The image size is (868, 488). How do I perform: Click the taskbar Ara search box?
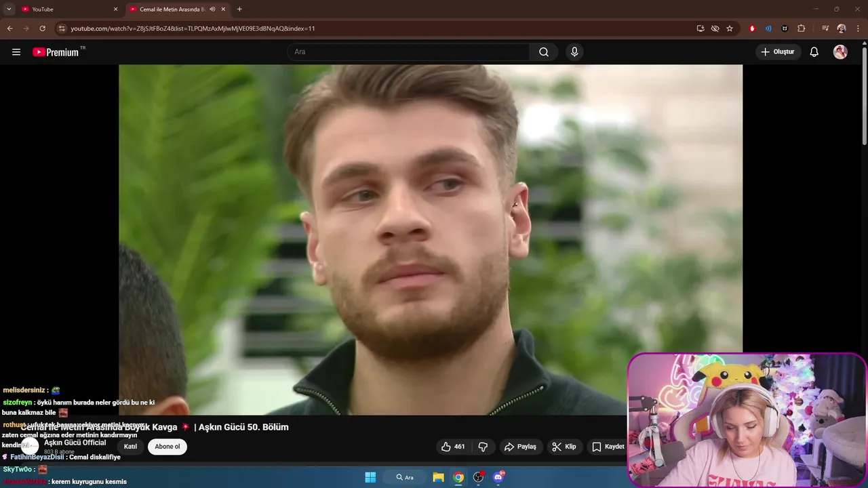tap(405, 477)
